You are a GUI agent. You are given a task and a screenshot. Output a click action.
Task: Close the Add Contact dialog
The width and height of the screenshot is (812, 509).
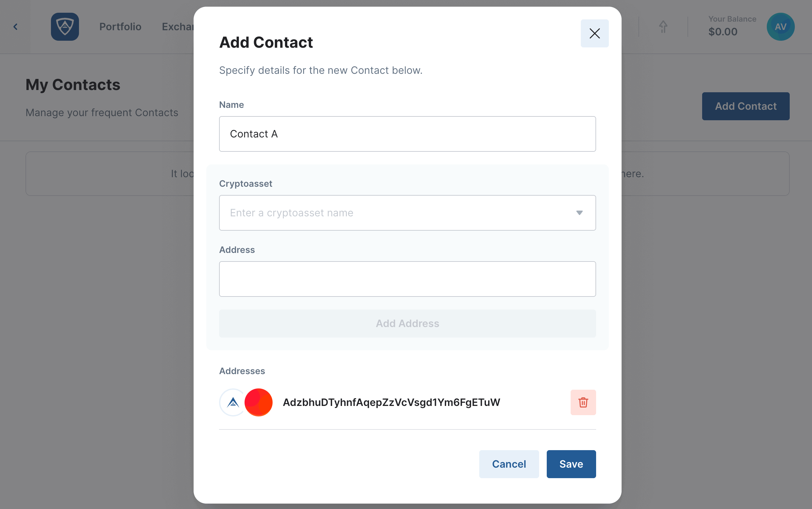(x=594, y=33)
